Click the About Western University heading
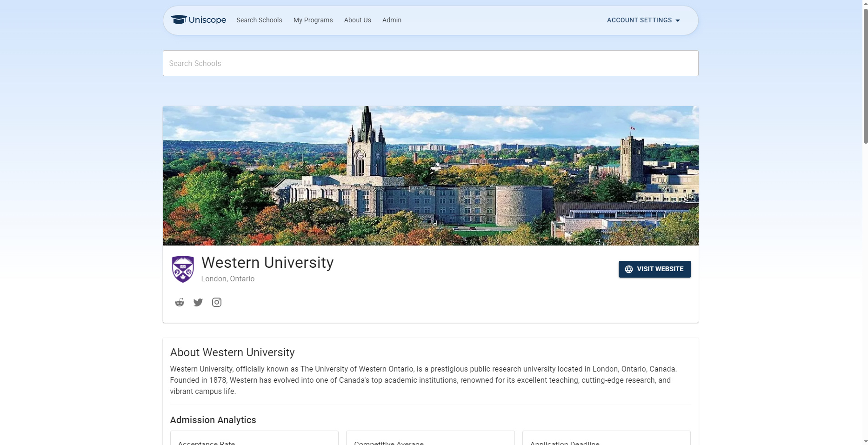 coord(233,352)
